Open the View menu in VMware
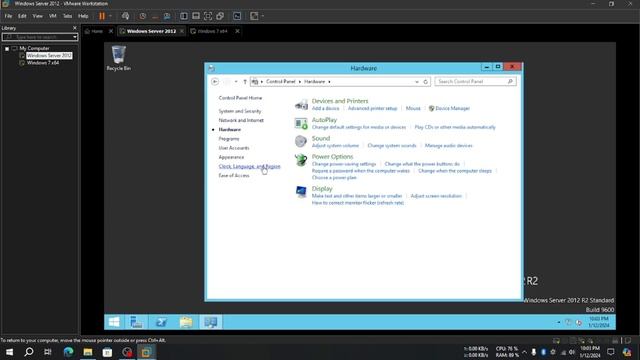 (x=38, y=16)
